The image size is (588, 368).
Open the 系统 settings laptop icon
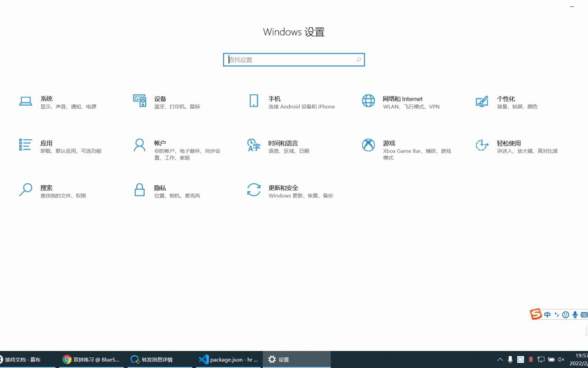pos(26,101)
